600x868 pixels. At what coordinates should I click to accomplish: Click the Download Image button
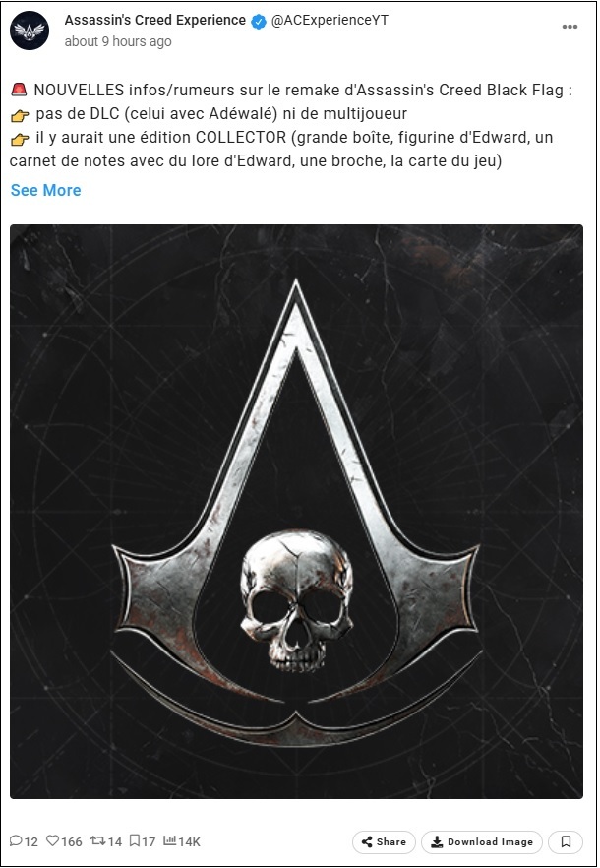(x=482, y=842)
